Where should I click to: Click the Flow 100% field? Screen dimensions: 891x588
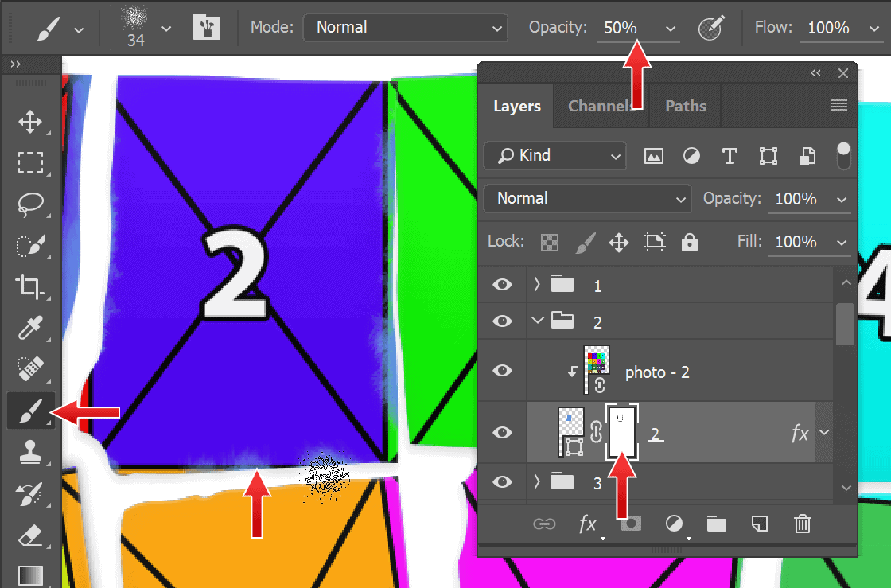[x=828, y=27]
